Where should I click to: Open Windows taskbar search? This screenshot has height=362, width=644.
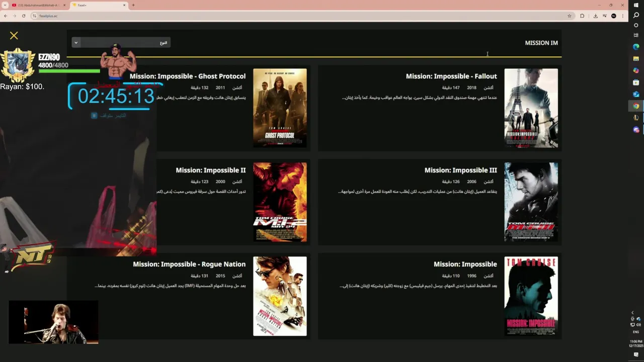[x=636, y=16]
